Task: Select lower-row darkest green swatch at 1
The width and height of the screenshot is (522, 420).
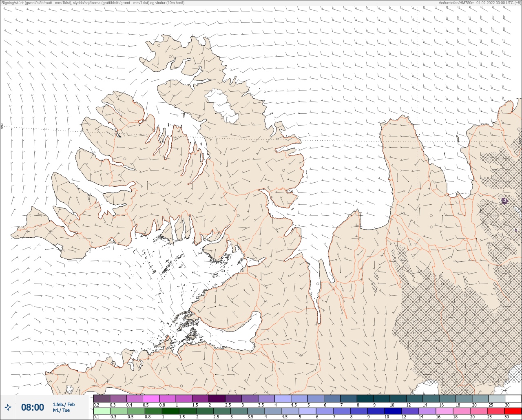Action: (170, 411)
